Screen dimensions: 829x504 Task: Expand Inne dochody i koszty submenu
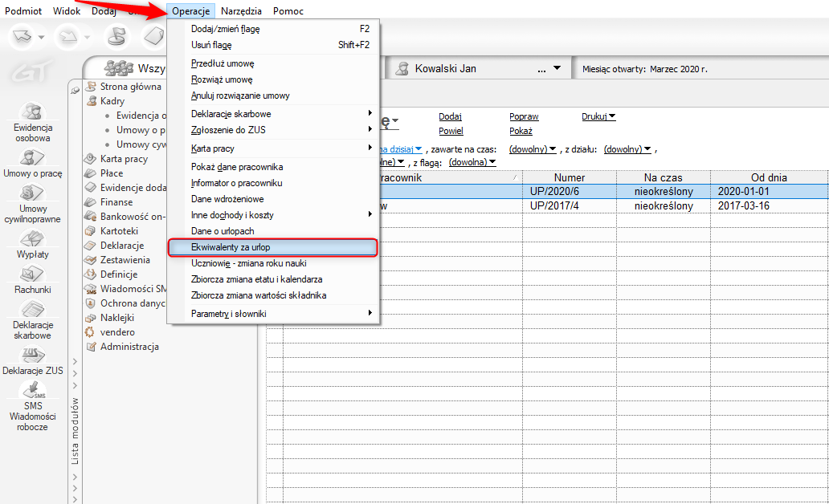pos(370,214)
